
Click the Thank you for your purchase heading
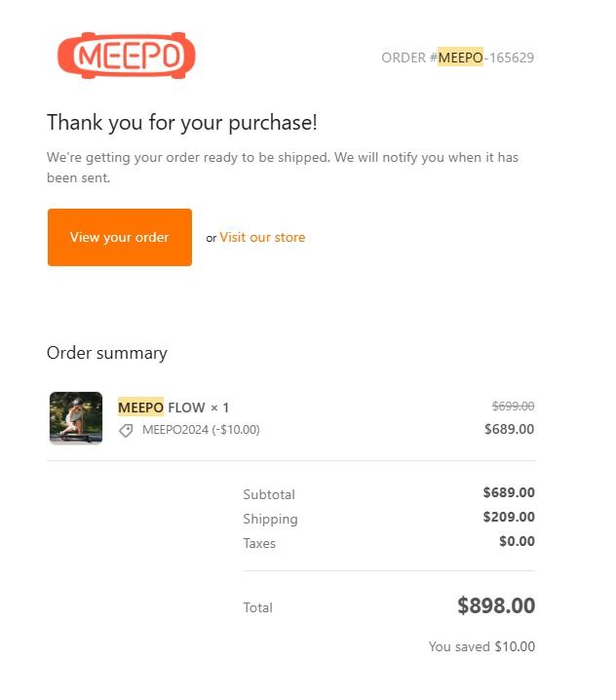tap(182, 123)
